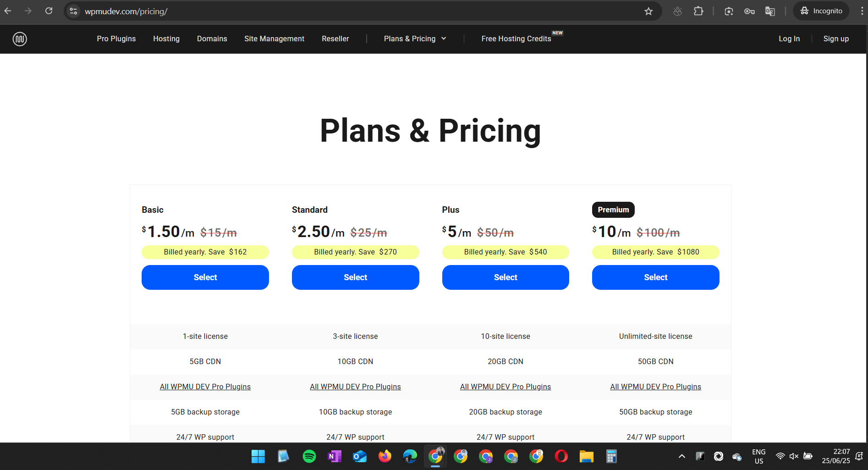Screen dimensions: 868x470
Task: Show hidden tray icons chevron
Action: pos(682,456)
